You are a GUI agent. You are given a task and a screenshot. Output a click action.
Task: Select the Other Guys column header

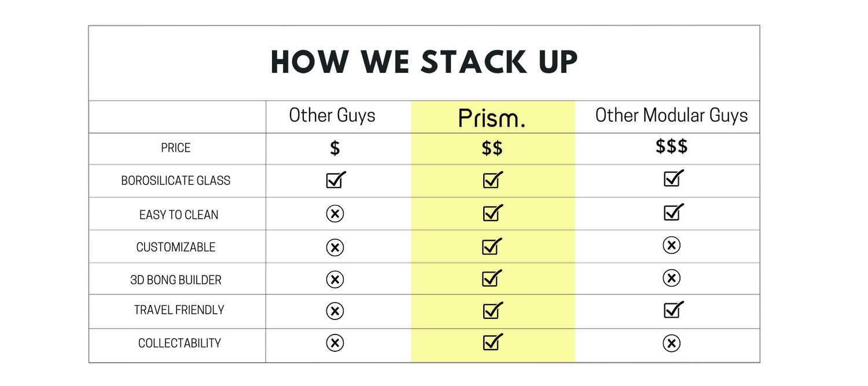pos(332,115)
